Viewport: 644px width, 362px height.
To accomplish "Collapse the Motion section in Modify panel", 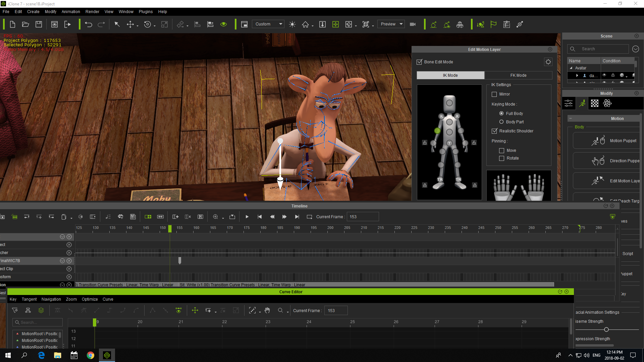I will pyautogui.click(x=570, y=118).
